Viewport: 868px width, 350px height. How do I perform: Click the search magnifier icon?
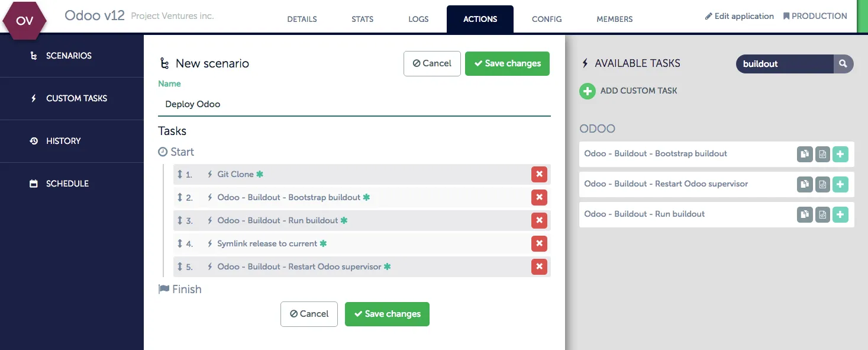pyautogui.click(x=843, y=64)
